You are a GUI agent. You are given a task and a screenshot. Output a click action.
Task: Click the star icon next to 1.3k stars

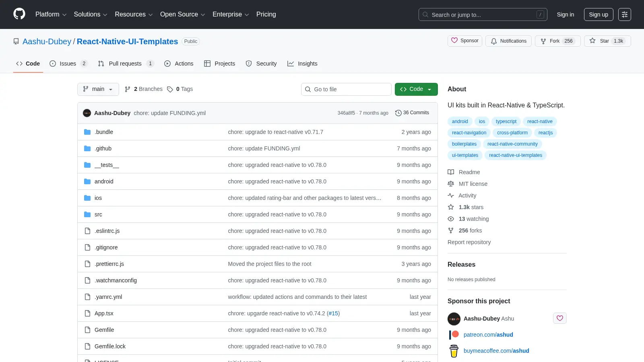(x=451, y=207)
